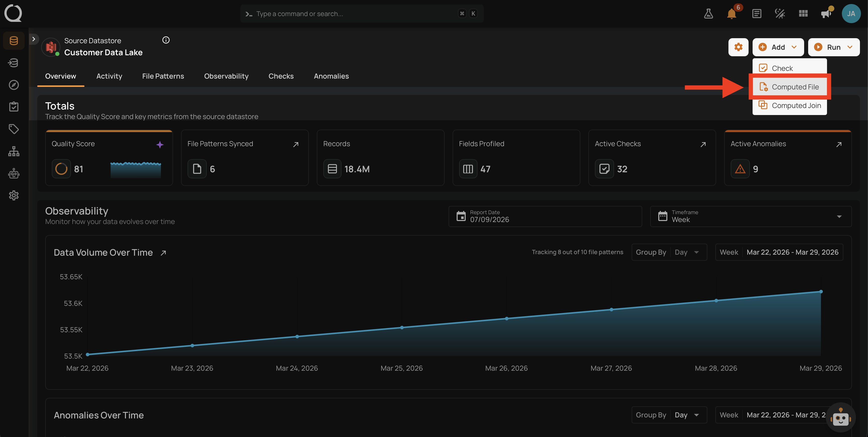Viewport: 868px width, 437px height.
Task: Open Active Anomalies card arrow link
Action: (839, 144)
